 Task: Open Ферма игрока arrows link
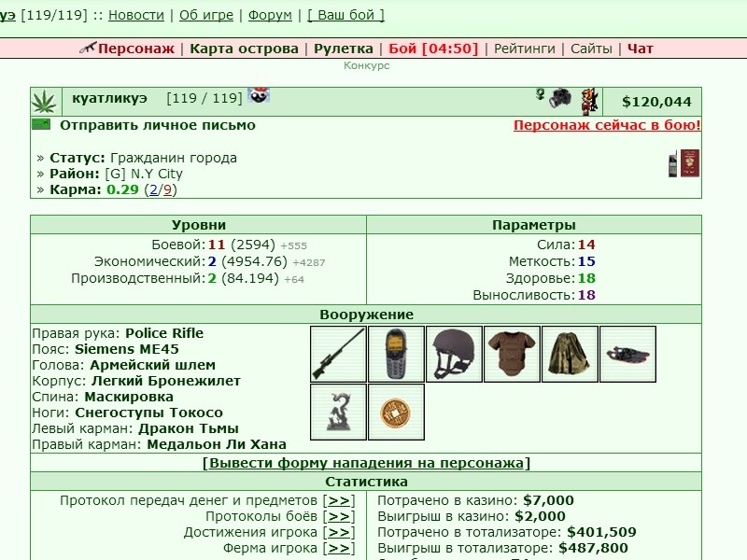339,548
